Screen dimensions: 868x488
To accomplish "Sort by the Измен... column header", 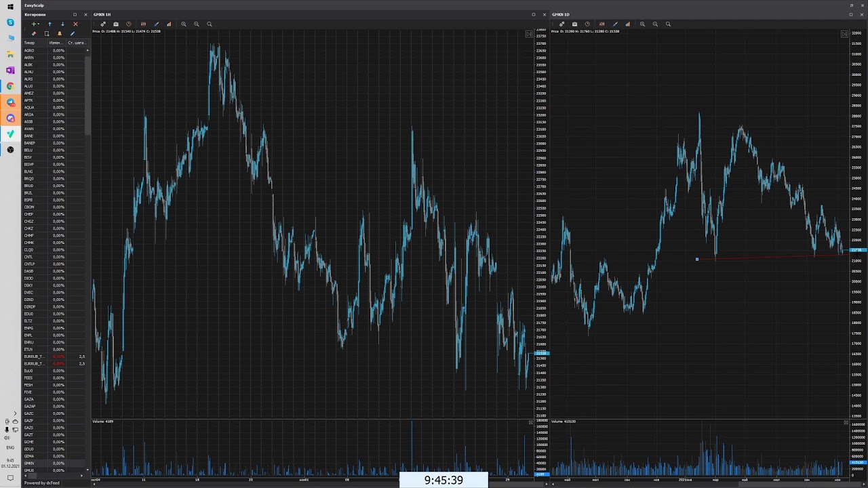I will click(x=56, y=43).
